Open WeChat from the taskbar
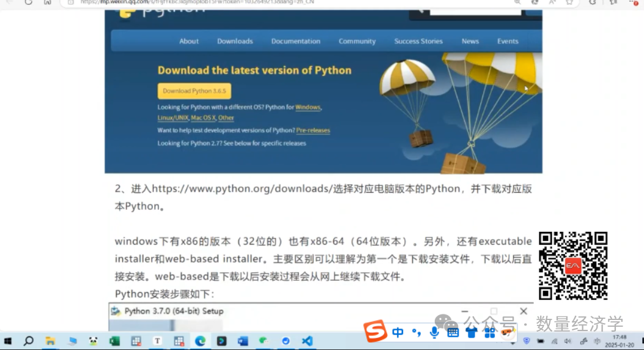Viewport: 644px width, 350px height. coord(264,341)
